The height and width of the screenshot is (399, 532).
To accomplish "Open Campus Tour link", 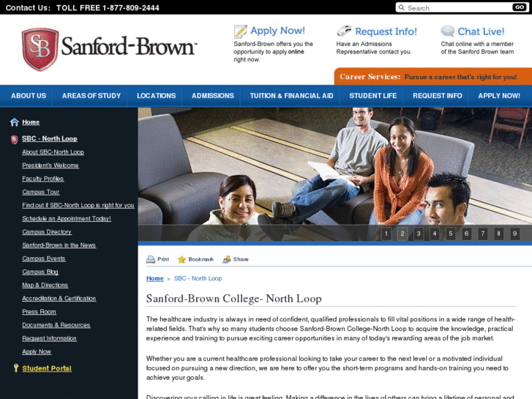I will 41,192.
